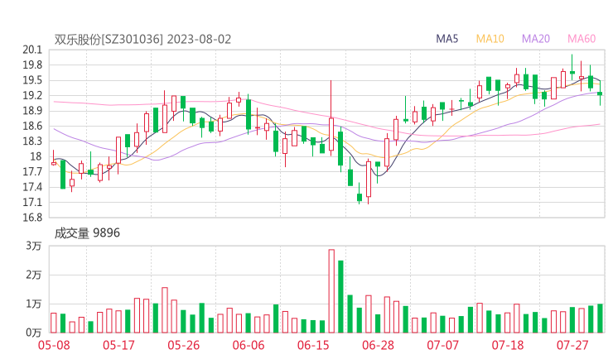Click the 16.8 price axis label
Viewport: 613px width, 364px height.
coord(32,218)
